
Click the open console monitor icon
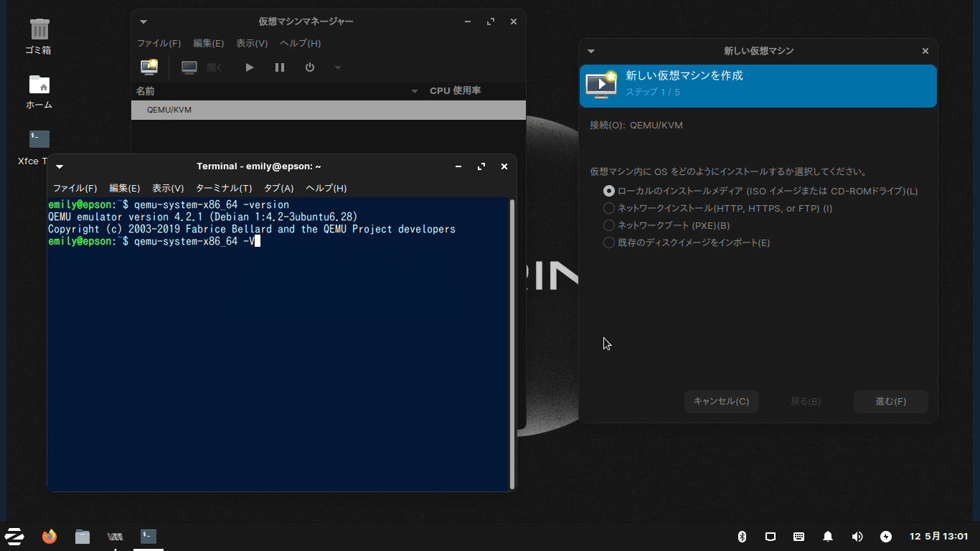pos(189,67)
